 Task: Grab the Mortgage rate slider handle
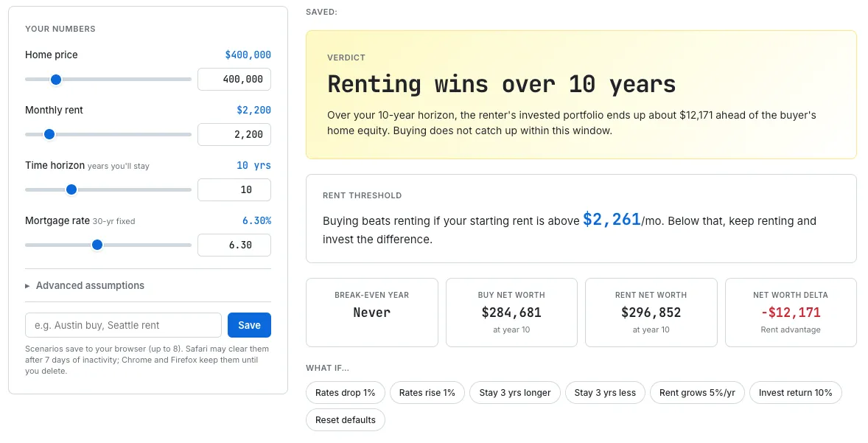click(x=97, y=245)
